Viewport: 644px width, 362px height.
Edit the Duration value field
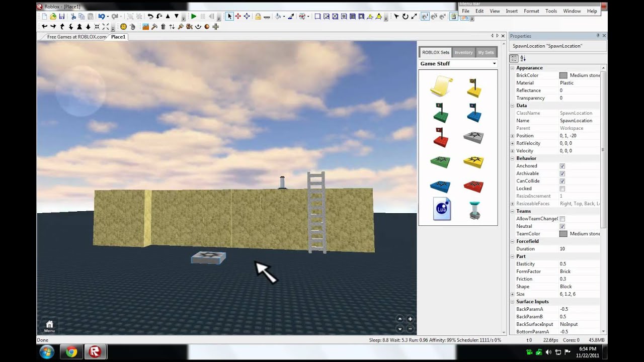(x=580, y=249)
